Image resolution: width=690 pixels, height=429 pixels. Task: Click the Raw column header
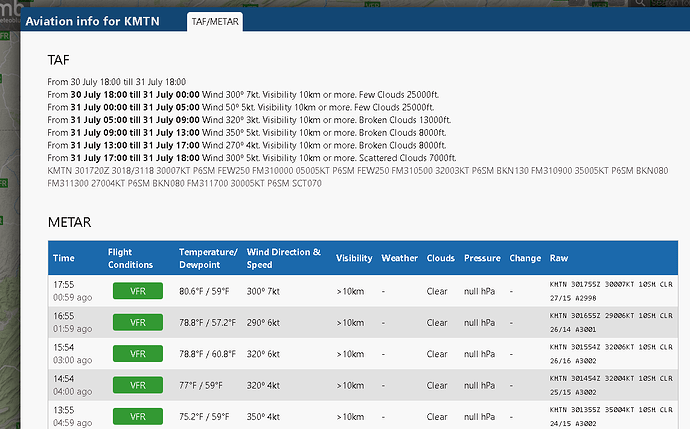[559, 258]
